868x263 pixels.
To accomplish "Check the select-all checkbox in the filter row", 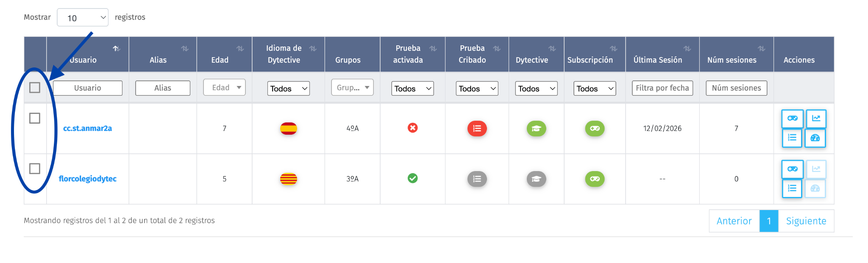I will click(x=35, y=88).
